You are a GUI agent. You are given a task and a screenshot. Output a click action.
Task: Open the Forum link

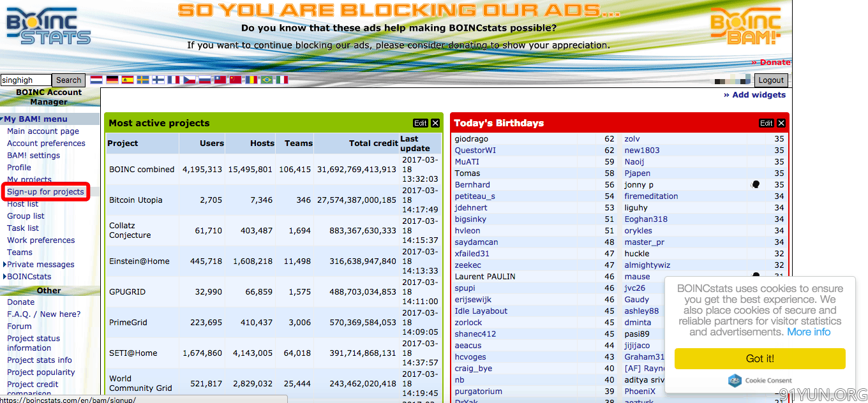pos(19,326)
